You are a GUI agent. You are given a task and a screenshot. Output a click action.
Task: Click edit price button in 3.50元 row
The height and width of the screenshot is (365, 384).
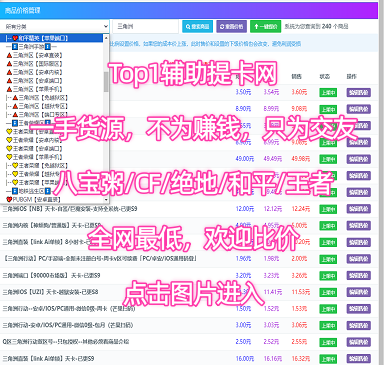pos(359,92)
